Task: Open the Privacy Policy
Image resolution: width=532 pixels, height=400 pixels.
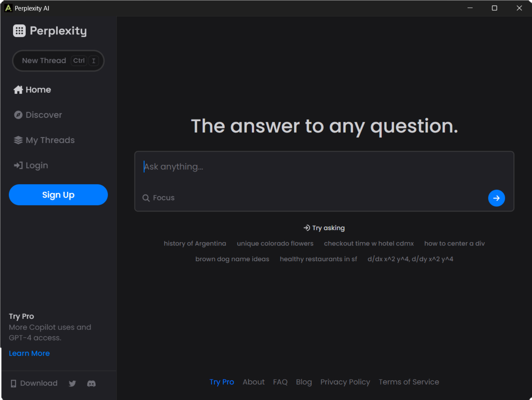Action: (345, 382)
